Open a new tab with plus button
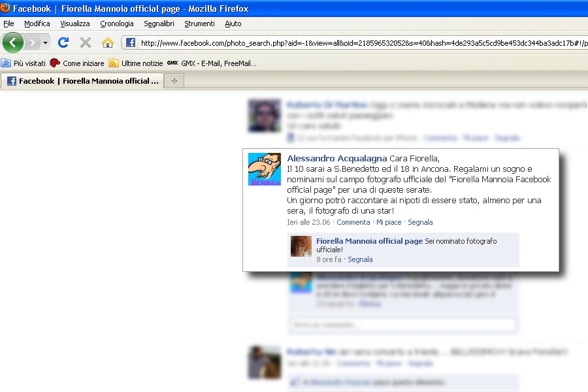588x392 pixels. (x=174, y=80)
